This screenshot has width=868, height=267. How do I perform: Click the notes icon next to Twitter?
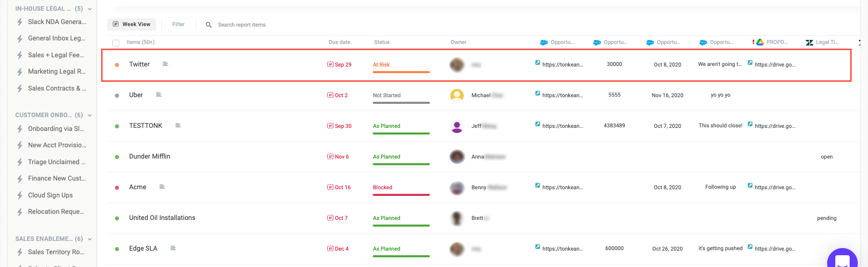click(165, 64)
